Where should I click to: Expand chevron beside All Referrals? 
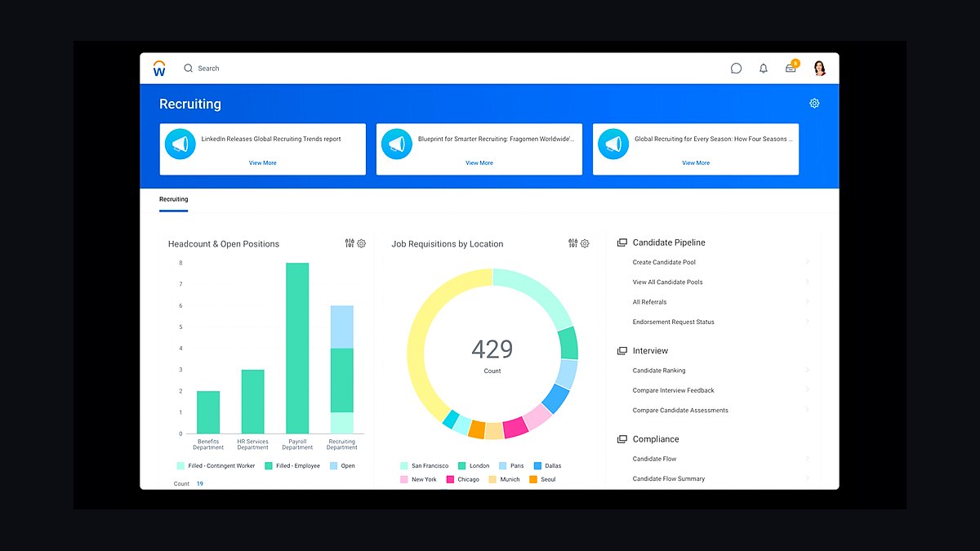point(807,302)
